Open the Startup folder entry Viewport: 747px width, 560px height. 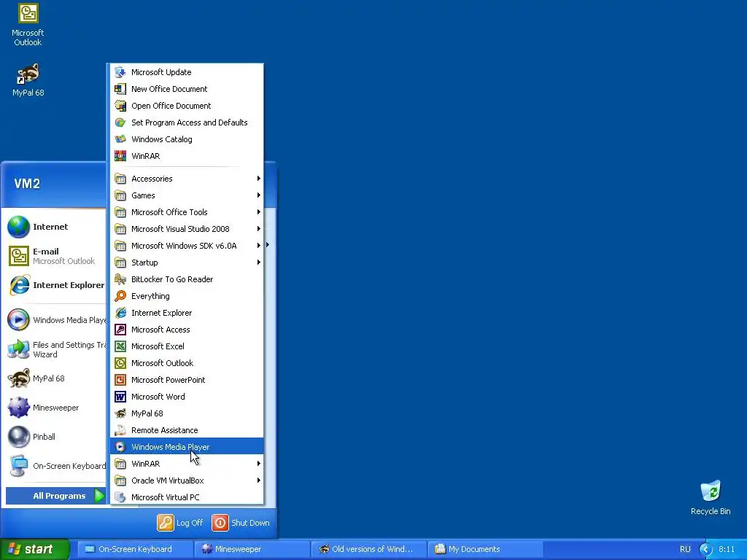click(187, 262)
